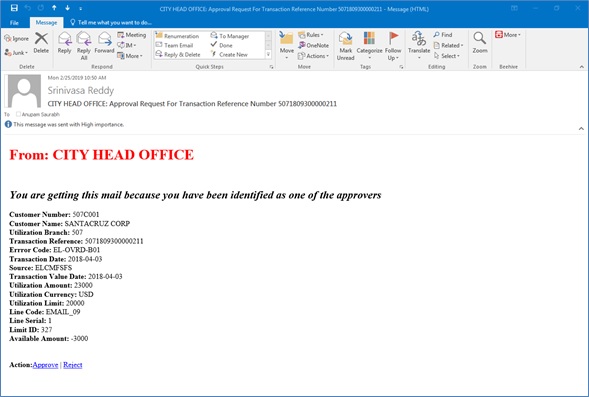The image size is (589, 397).
Task: Open the File tab
Action: (x=14, y=23)
